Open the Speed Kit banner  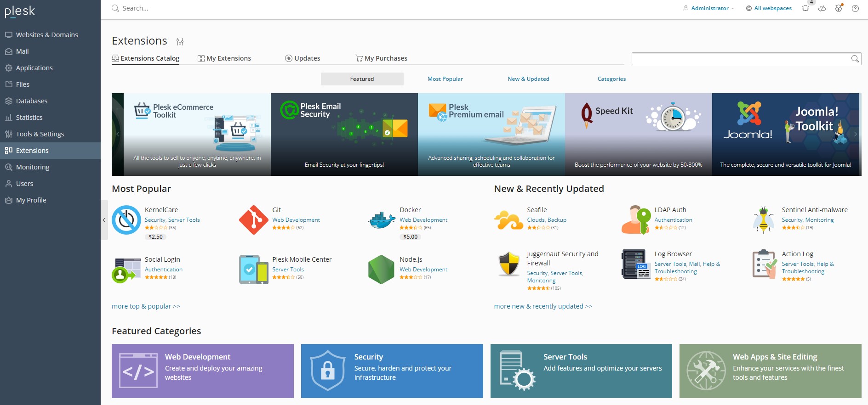point(639,135)
